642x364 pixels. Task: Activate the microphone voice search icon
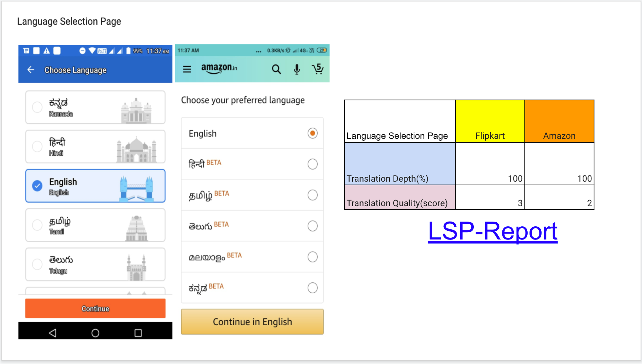(x=296, y=69)
